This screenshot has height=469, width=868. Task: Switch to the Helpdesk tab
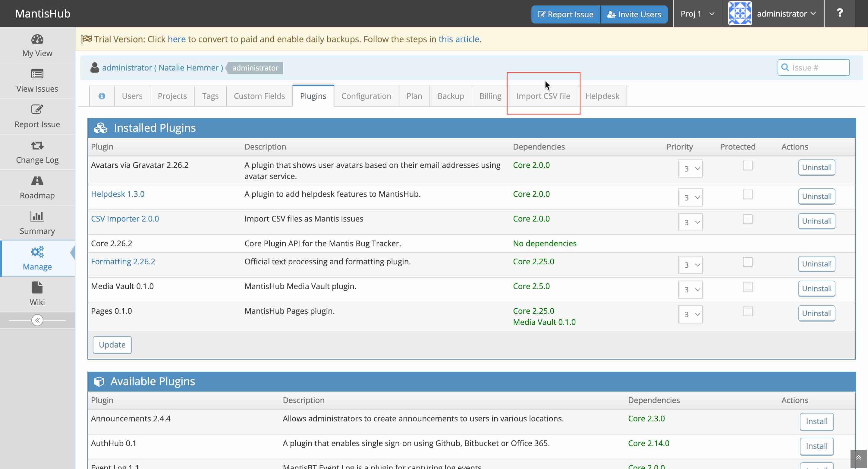click(602, 96)
